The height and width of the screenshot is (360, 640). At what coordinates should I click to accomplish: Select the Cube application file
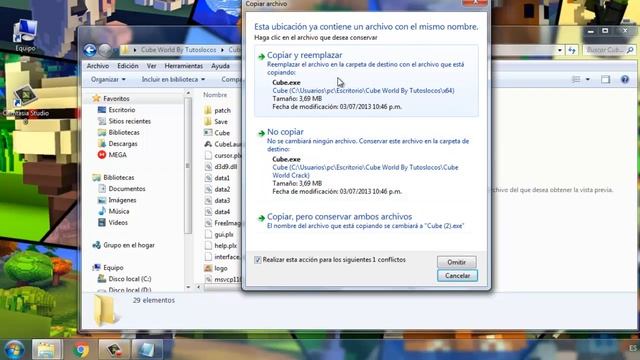pyautogui.click(x=222, y=133)
